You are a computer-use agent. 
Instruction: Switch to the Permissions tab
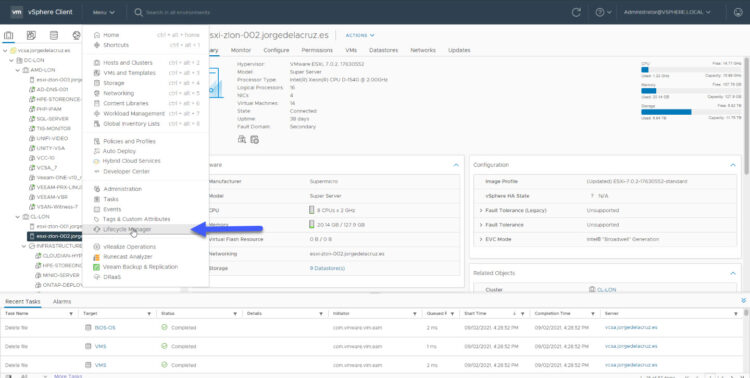pos(317,50)
